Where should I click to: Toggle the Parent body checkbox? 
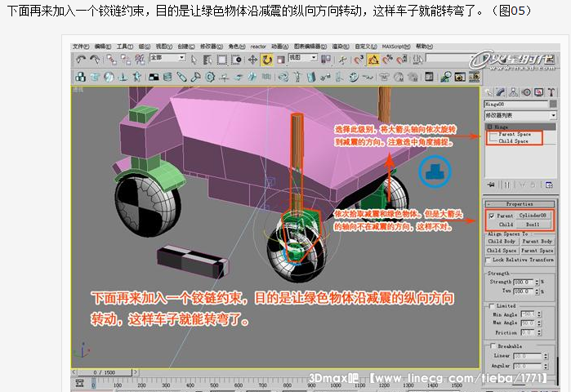click(x=492, y=216)
